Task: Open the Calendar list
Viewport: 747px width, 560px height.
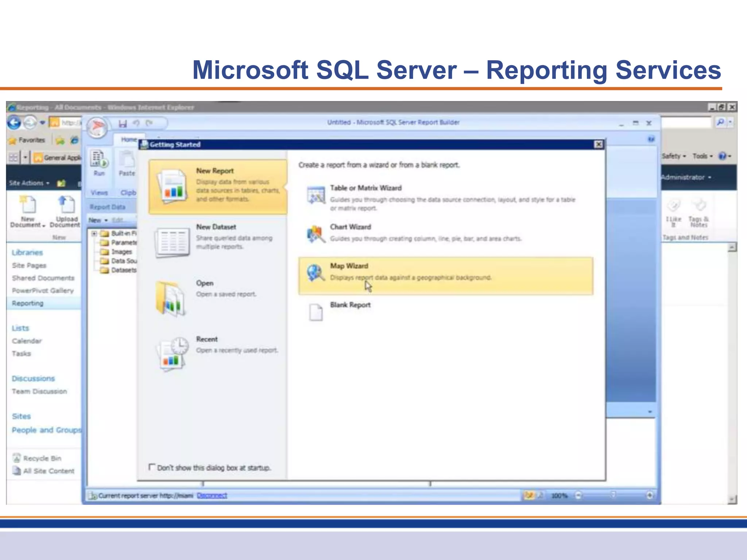Action: 27,341
